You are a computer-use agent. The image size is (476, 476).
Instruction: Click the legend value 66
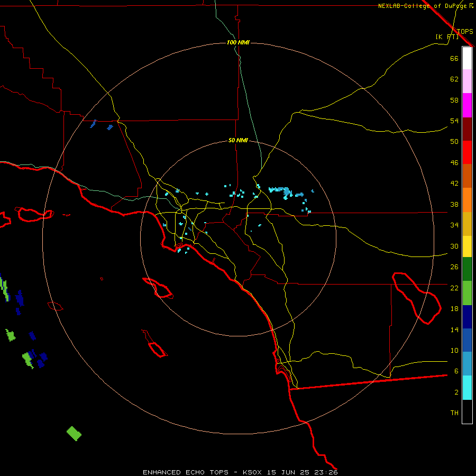pos(454,58)
